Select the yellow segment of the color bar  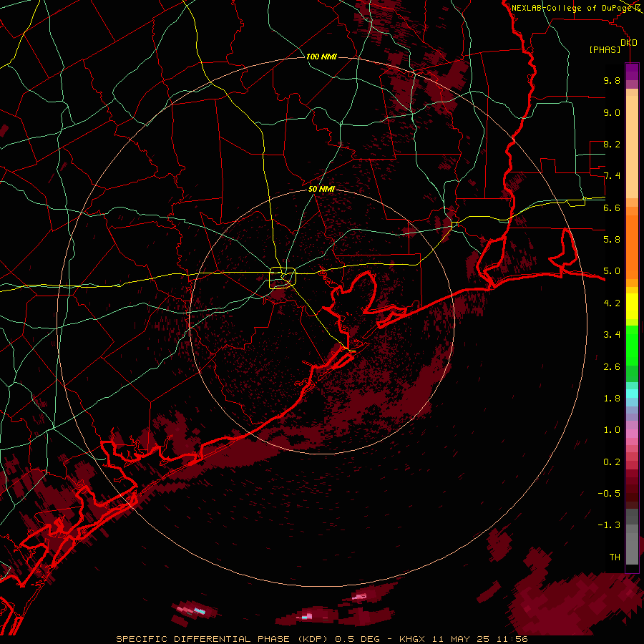click(632, 306)
